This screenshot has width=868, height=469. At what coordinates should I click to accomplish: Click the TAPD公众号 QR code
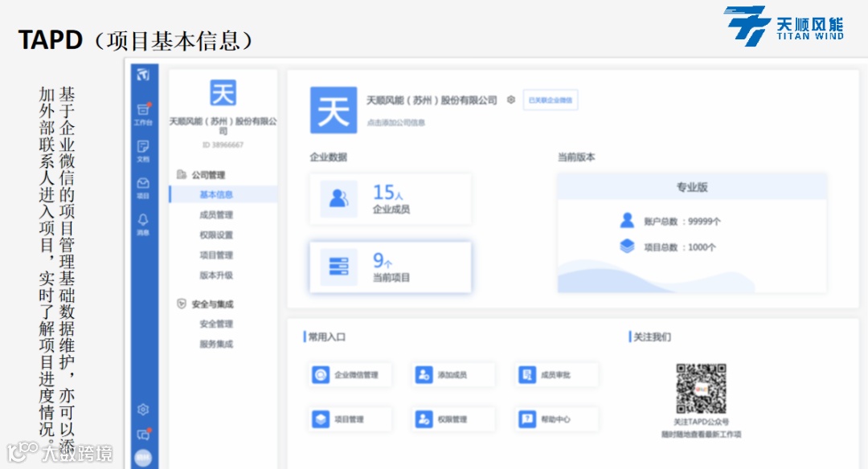coord(701,389)
